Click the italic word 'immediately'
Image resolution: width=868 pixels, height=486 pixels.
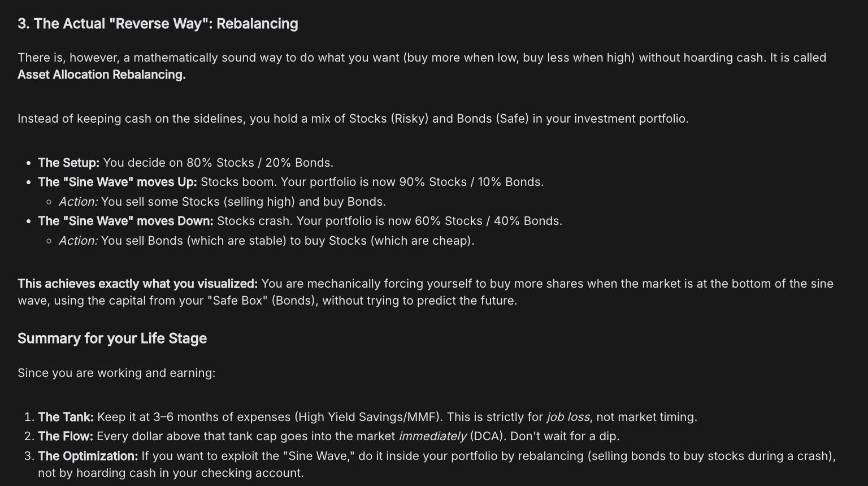point(432,436)
